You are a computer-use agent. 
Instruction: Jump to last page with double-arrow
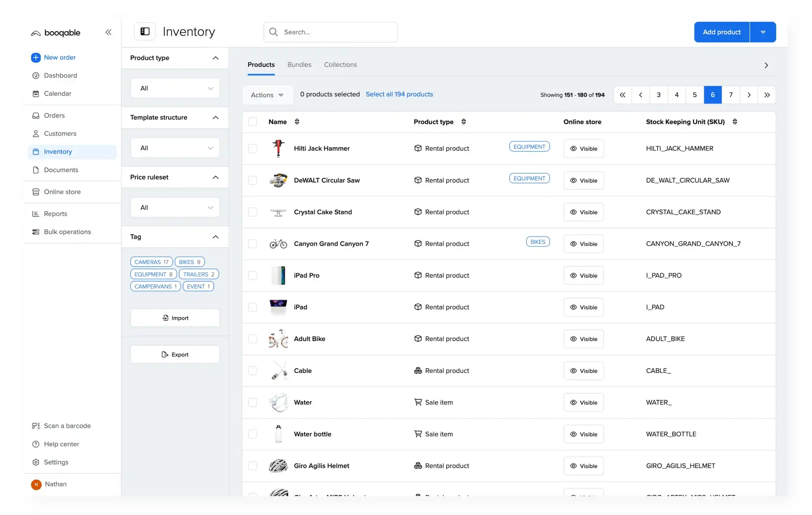[767, 95]
